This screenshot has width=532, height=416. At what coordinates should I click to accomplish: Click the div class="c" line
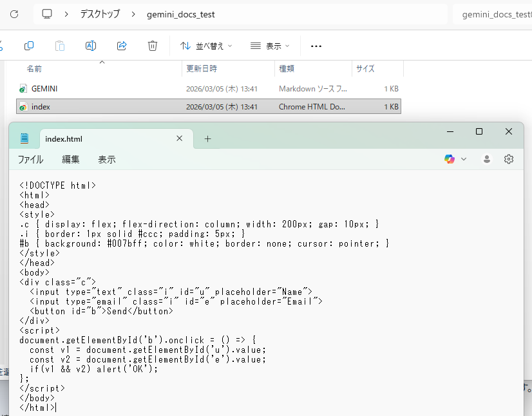pos(58,282)
